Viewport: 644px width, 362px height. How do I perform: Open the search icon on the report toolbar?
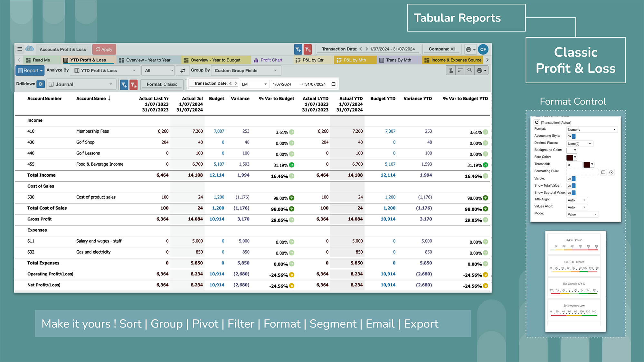point(469,70)
